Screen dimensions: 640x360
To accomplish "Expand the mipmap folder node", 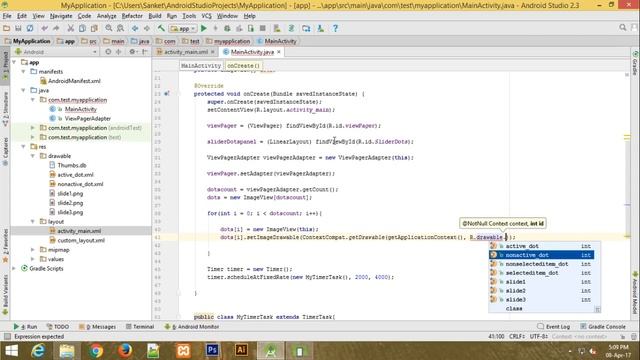I will click(x=33, y=249).
